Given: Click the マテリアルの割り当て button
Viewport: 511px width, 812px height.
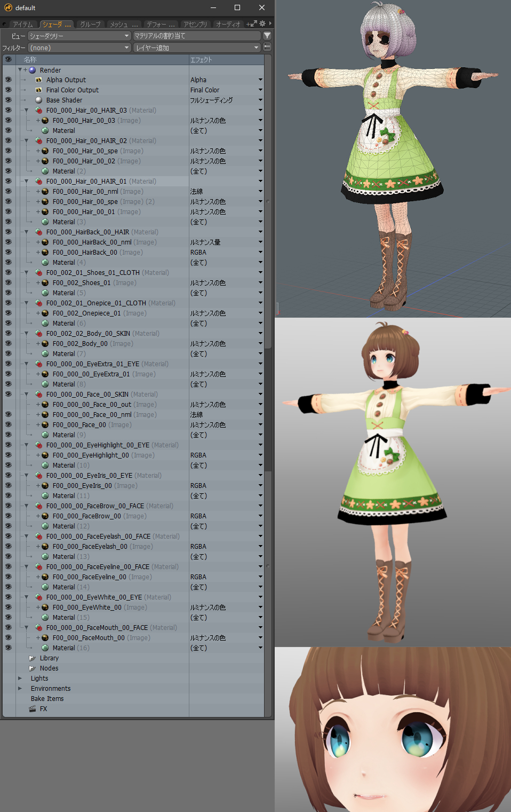Looking at the screenshot, I should point(197,36).
